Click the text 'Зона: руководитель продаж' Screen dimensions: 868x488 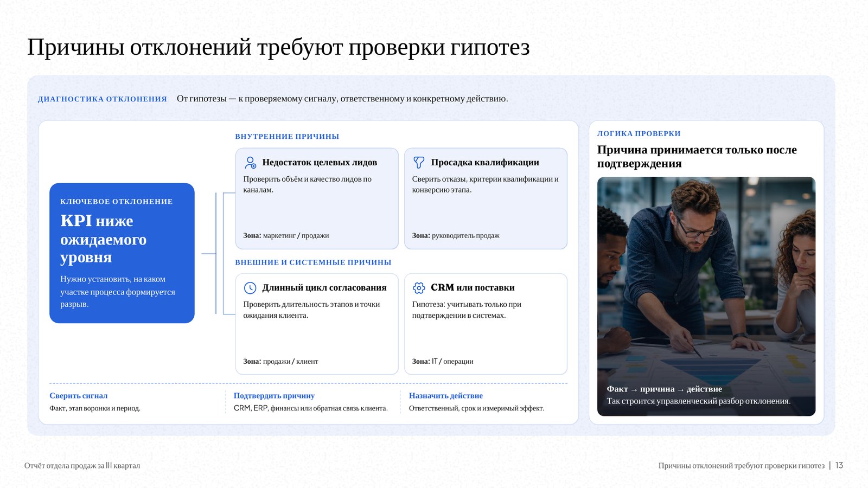click(x=456, y=235)
